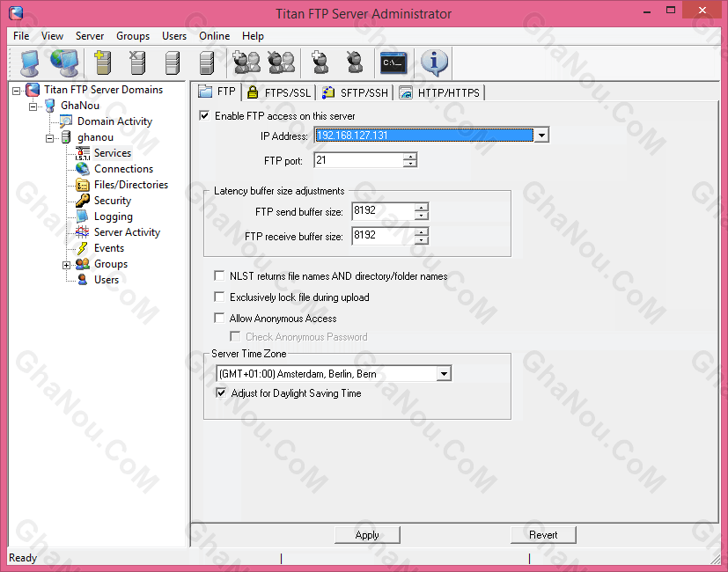Open the IP Address dropdown arrow
Viewport: 728px width, 572px height.
pyautogui.click(x=541, y=136)
